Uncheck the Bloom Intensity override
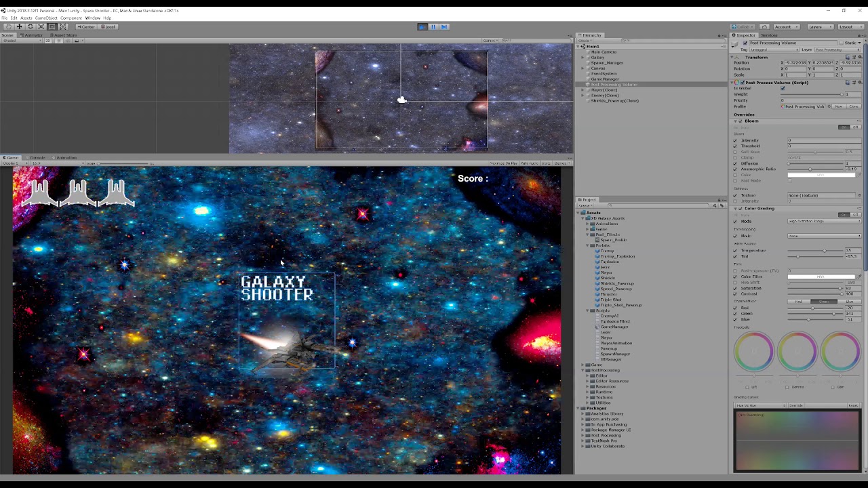 tap(735, 140)
